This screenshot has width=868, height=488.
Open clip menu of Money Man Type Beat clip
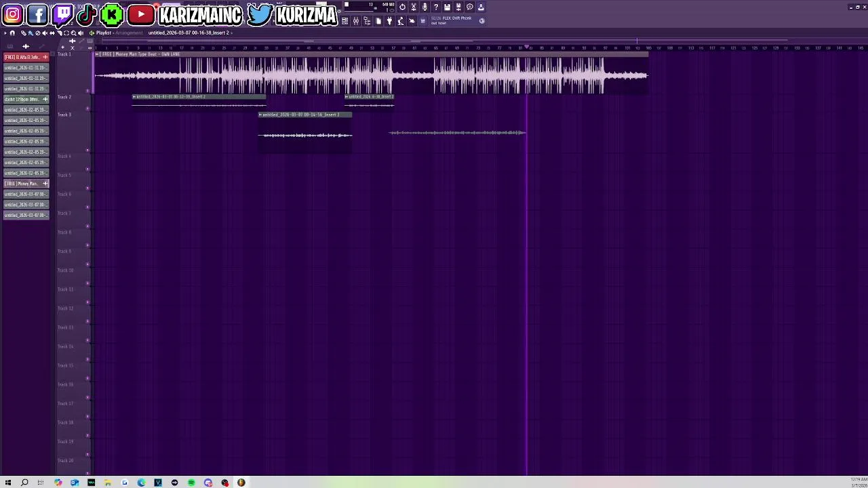96,54
